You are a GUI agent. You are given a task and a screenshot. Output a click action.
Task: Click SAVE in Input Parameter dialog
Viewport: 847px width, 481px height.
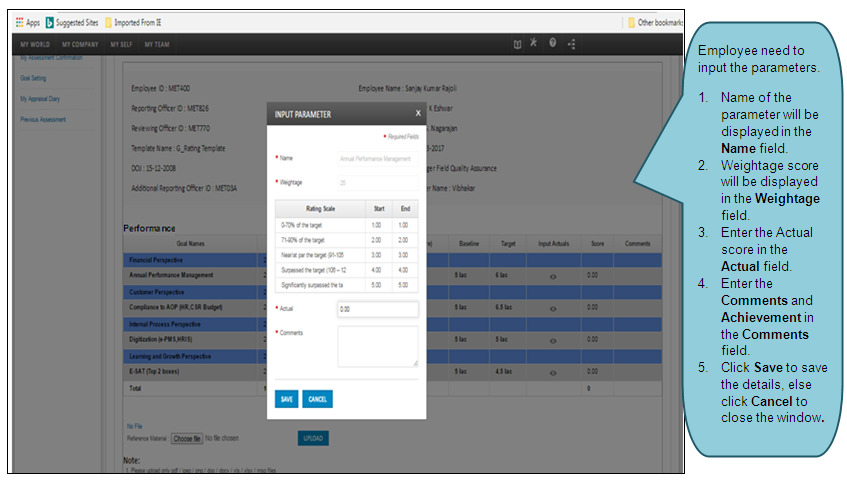286,399
